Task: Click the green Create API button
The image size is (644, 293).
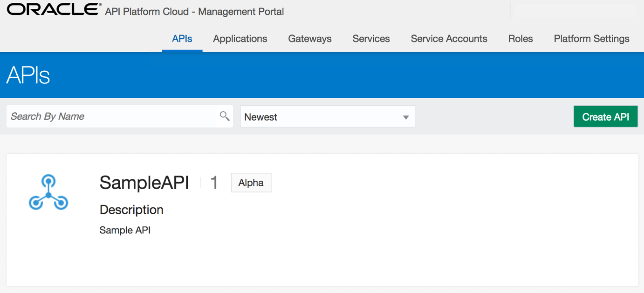Action: (x=606, y=116)
